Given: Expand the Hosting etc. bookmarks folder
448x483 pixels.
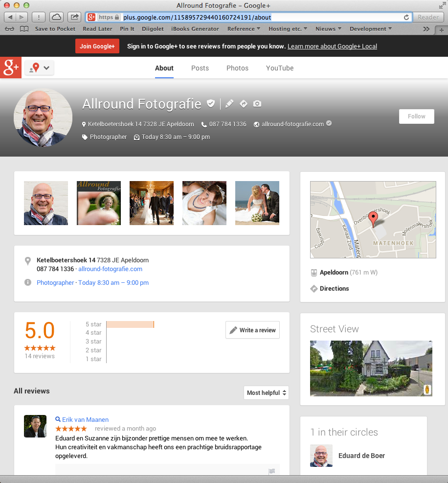Looking at the screenshot, I should pos(288,29).
